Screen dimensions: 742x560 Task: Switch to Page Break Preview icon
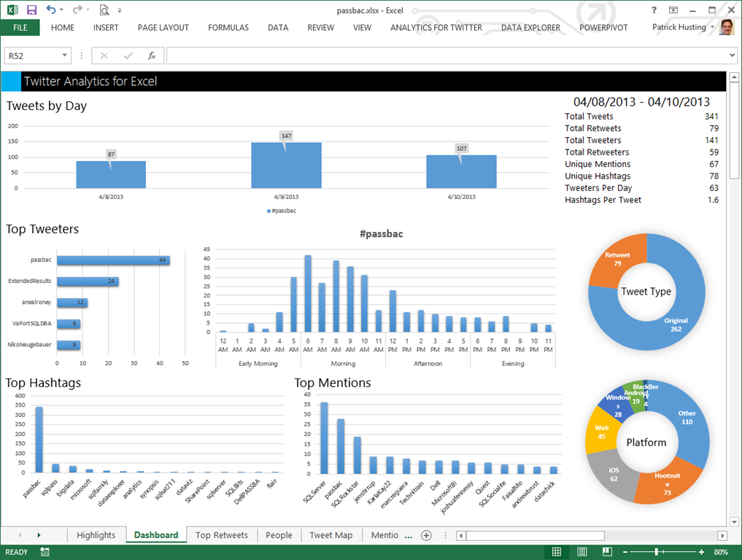point(607,551)
